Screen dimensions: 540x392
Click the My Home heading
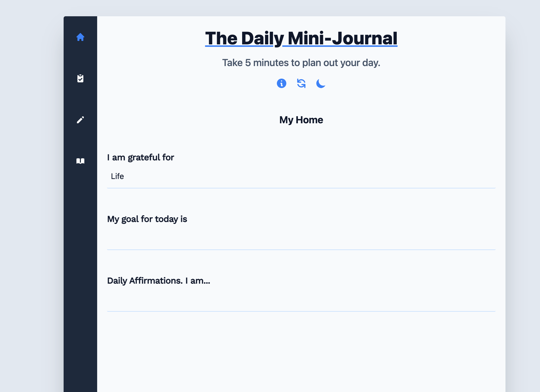coord(301,120)
